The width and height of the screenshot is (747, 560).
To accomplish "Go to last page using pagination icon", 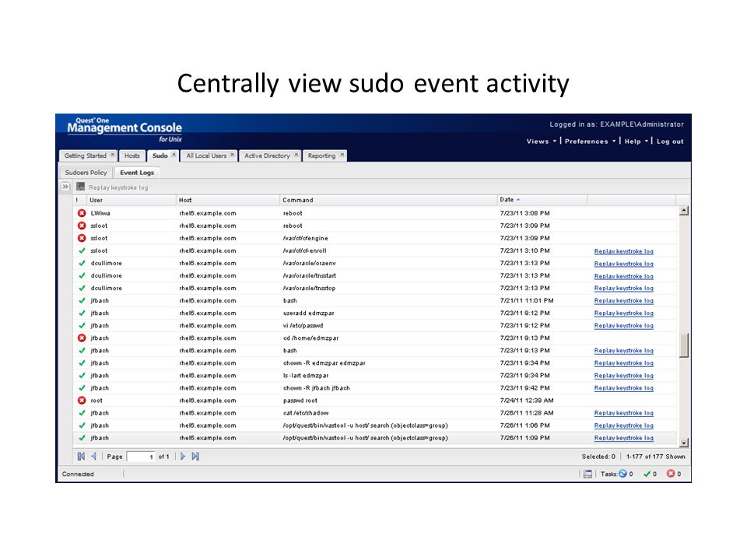I will click(x=195, y=457).
